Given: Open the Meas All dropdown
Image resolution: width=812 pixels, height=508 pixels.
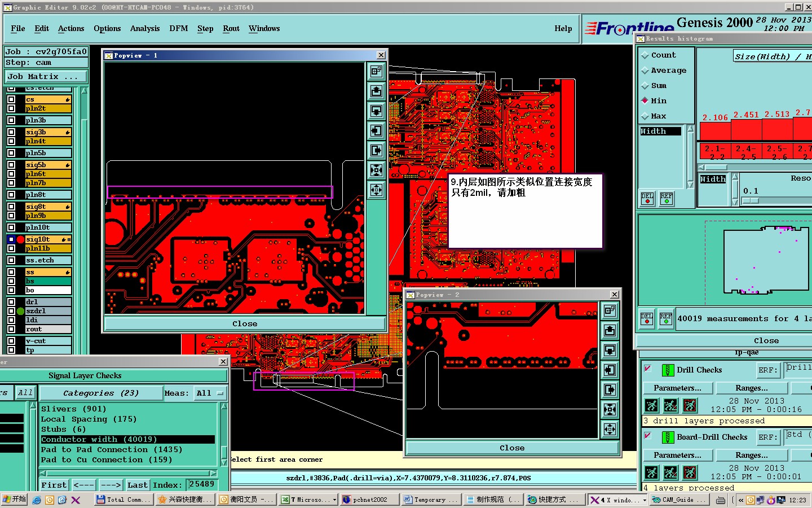Looking at the screenshot, I should (x=210, y=393).
